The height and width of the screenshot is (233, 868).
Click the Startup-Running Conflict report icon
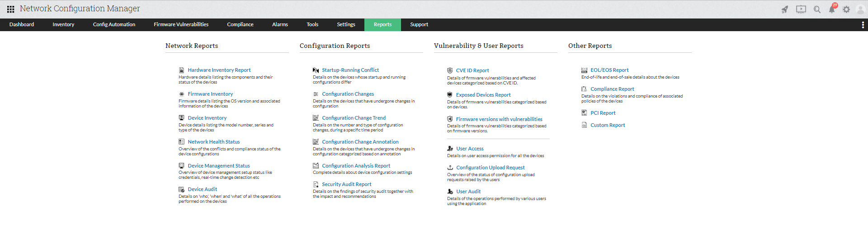click(x=316, y=70)
